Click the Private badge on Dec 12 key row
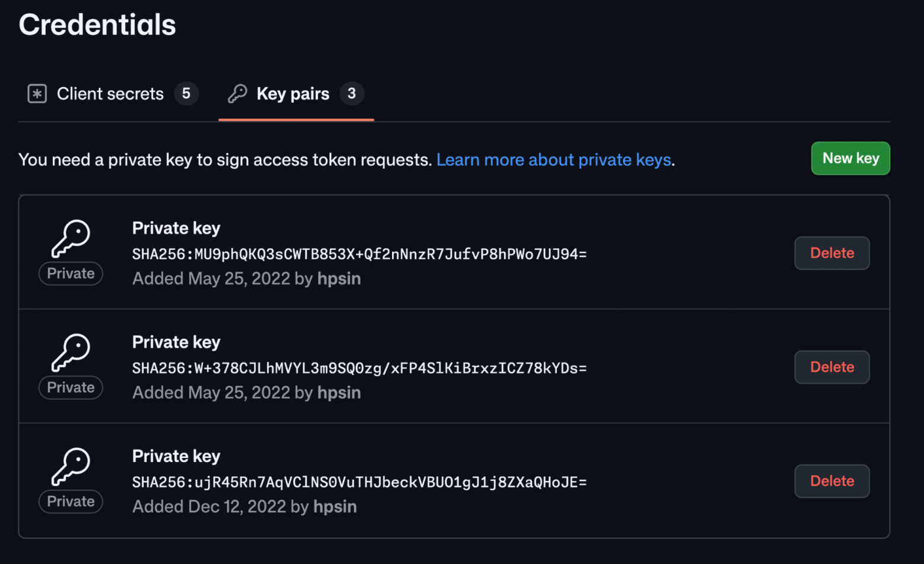The height and width of the screenshot is (564, 924). (x=71, y=502)
